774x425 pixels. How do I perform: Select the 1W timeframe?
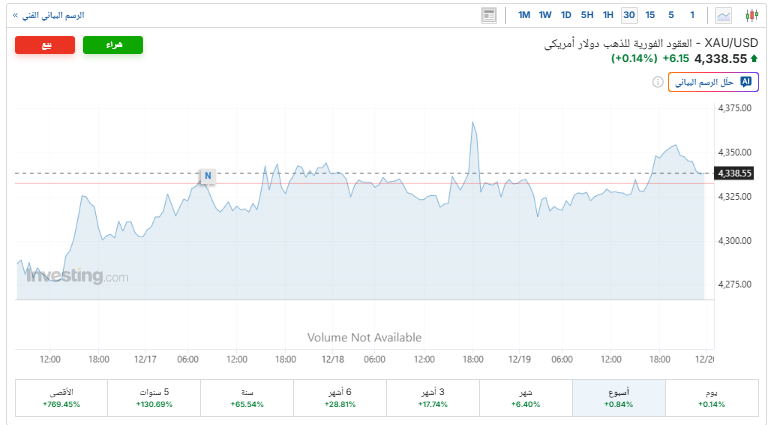click(545, 15)
